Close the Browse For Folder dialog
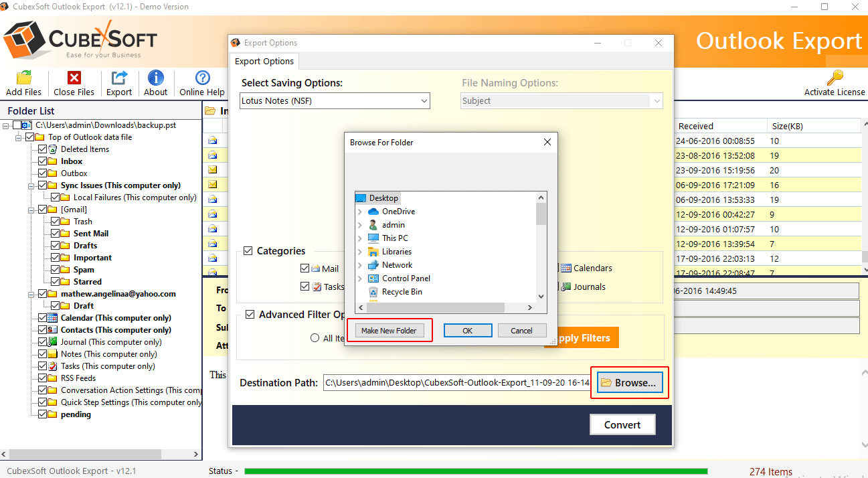The image size is (868, 478). click(x=547, y=143)
